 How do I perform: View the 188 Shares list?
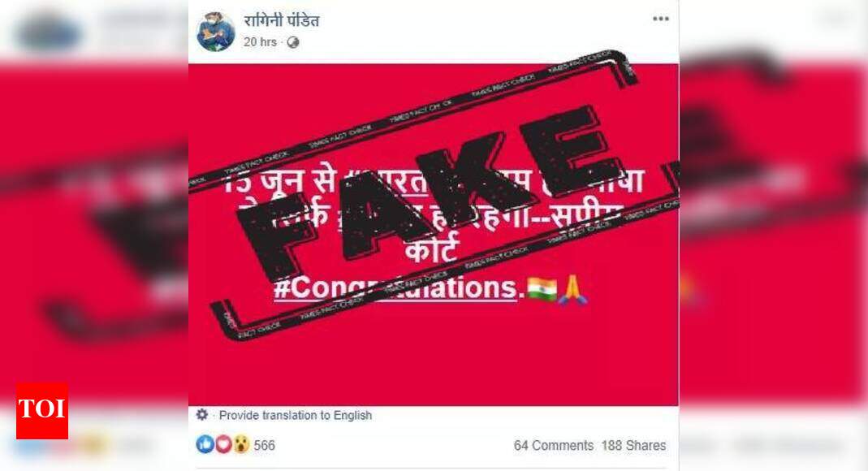634,445
